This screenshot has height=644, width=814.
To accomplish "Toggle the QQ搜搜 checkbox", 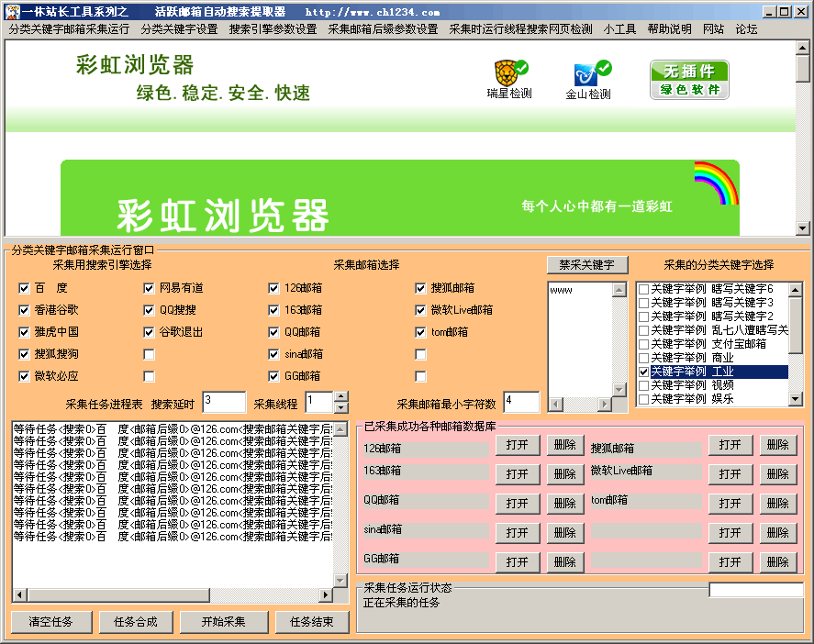I will pyautogui.click(x=149, y=310).
